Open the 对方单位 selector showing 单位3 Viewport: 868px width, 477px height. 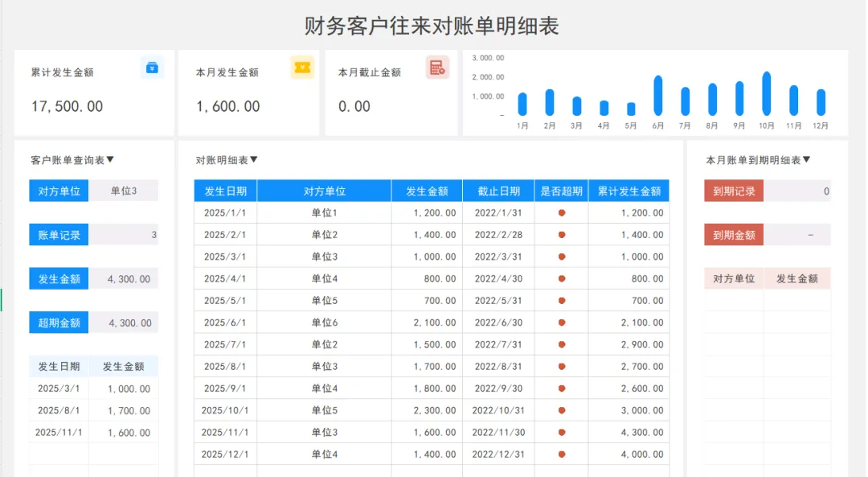pyautogui.click(x=124, y=191)
